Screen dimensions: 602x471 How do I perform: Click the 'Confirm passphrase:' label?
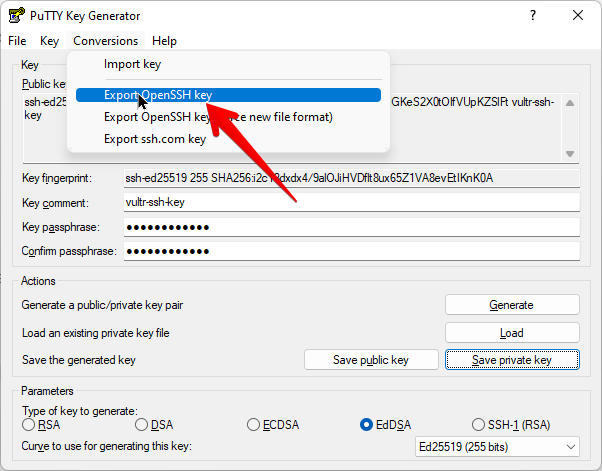(69, 251)
